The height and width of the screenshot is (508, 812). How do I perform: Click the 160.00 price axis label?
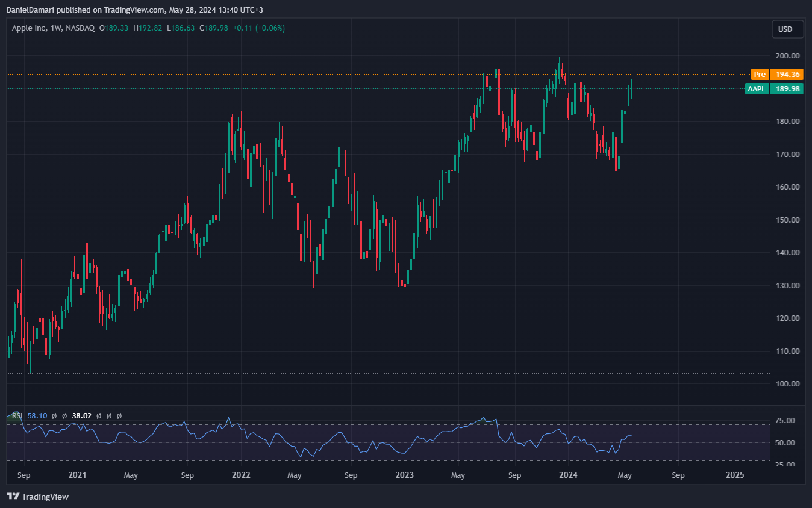click(788, 187)
